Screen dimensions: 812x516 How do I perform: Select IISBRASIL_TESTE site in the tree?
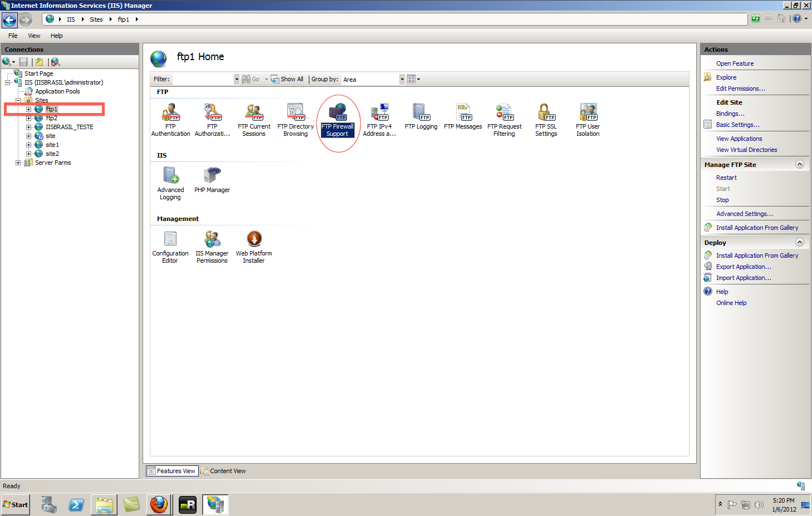click(69, 127)
